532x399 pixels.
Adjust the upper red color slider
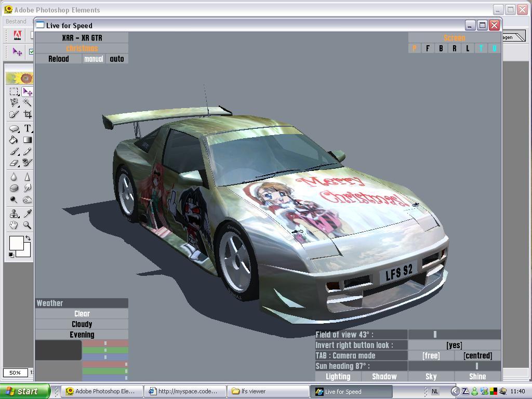[x=105, y=343]
